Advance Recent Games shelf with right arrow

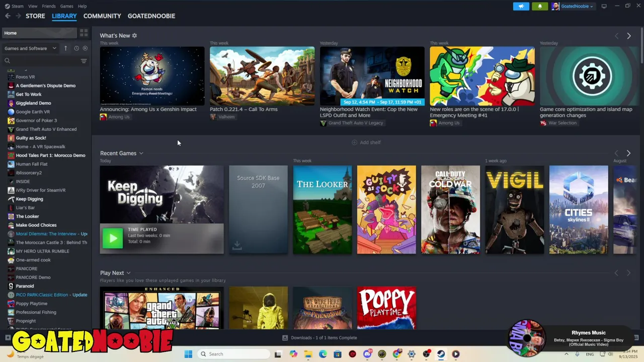pos(628,153)
